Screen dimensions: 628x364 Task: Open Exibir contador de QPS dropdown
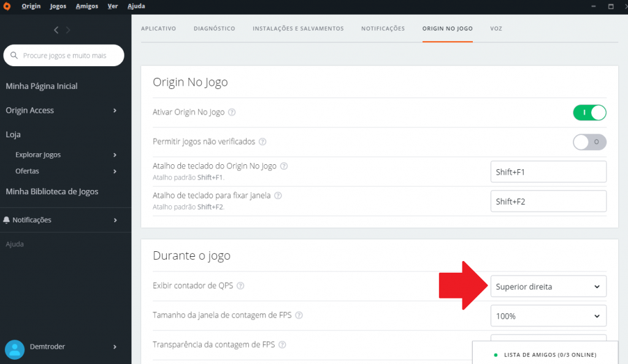pyautogui.click(x=548, y=286)
